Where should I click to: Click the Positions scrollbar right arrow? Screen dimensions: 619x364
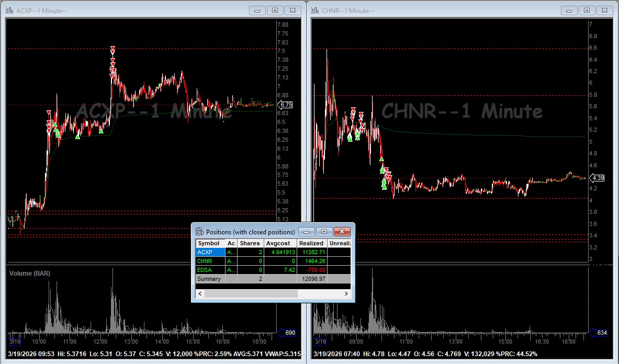pos(346,293)
